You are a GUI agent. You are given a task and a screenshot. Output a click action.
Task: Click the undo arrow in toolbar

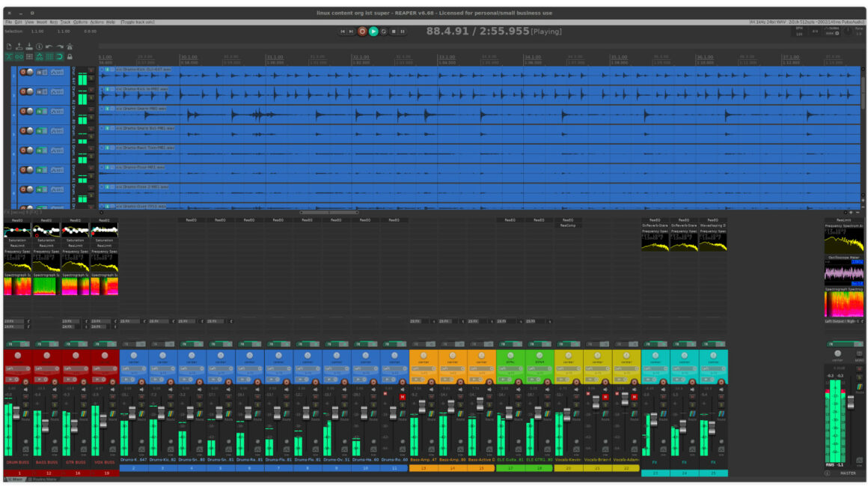coord(49,46)
